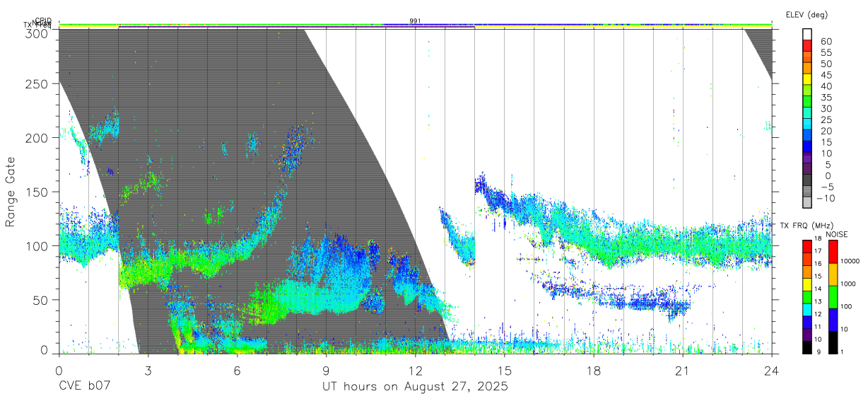Select the red segment of the NOISE bar
This screenshot has width=868, height=401.
(x=833, y=252)
